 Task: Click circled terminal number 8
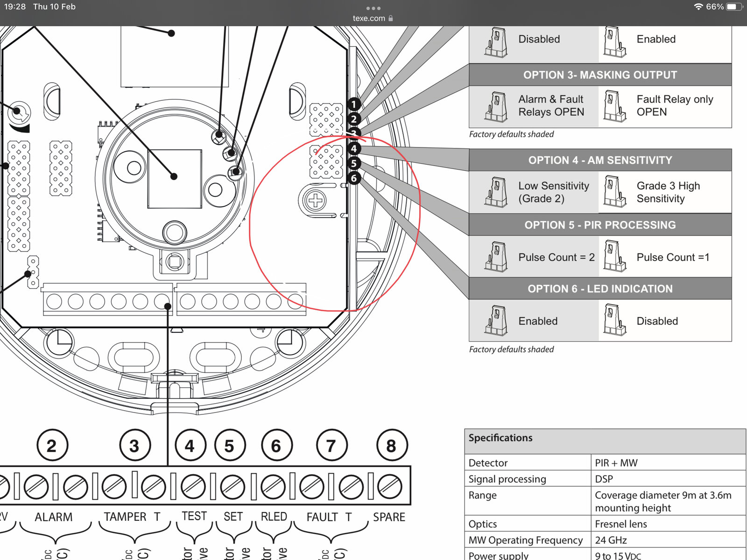point(391,446)
